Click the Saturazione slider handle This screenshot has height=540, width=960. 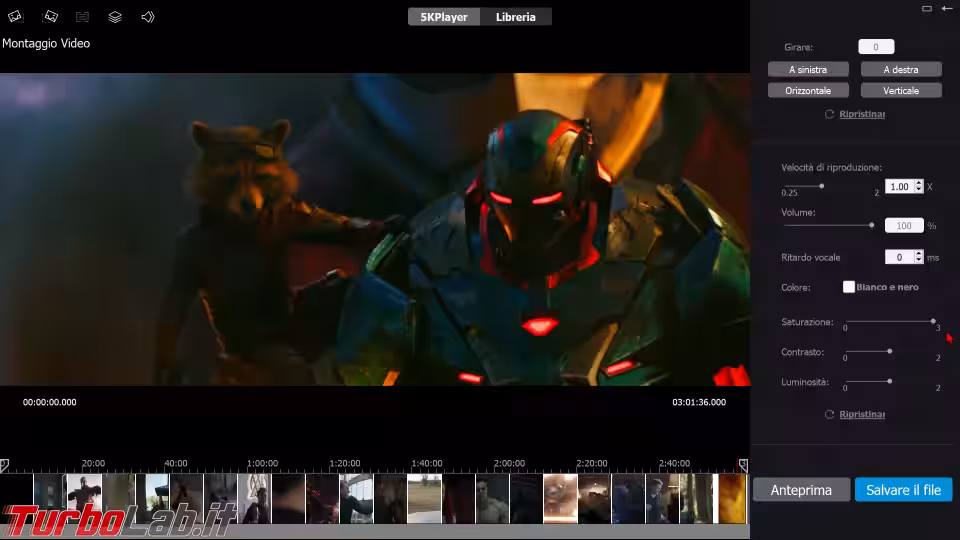(933, 321)
